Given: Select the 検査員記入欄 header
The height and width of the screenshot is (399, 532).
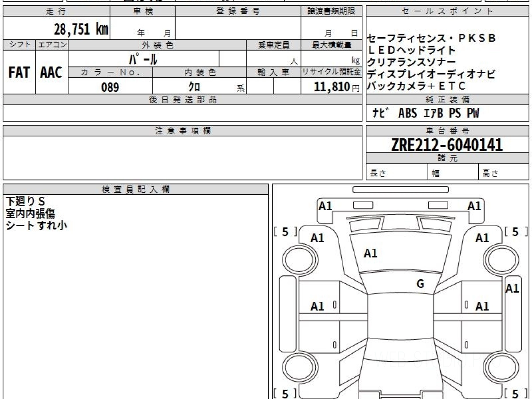Looking at the screenshot, I should point(136,189).
